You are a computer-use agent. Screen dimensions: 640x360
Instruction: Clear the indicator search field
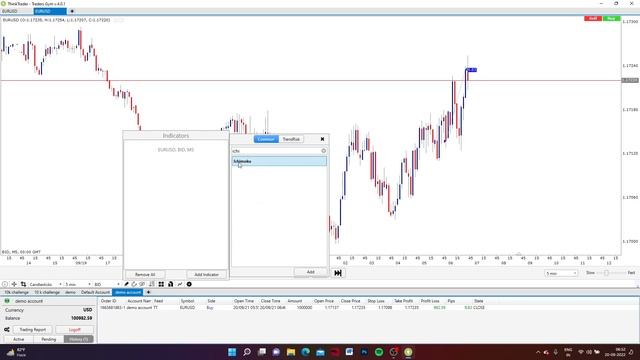pyautogui.click(x=324, y=151)
